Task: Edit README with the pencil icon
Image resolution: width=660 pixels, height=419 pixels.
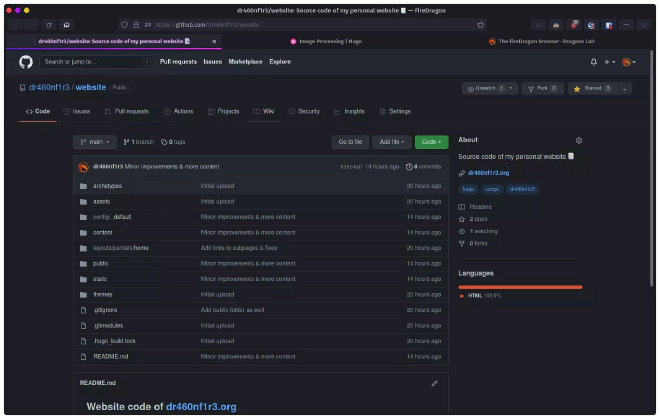Action: pyautogui.click(x=434, y=383)
